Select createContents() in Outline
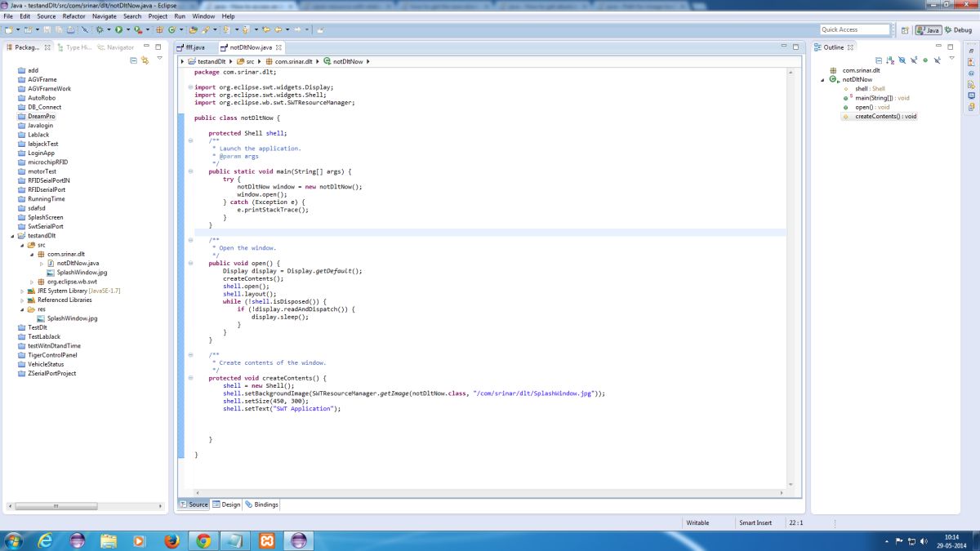The height and width of the screenshot is (551, 980). [880, 116]
